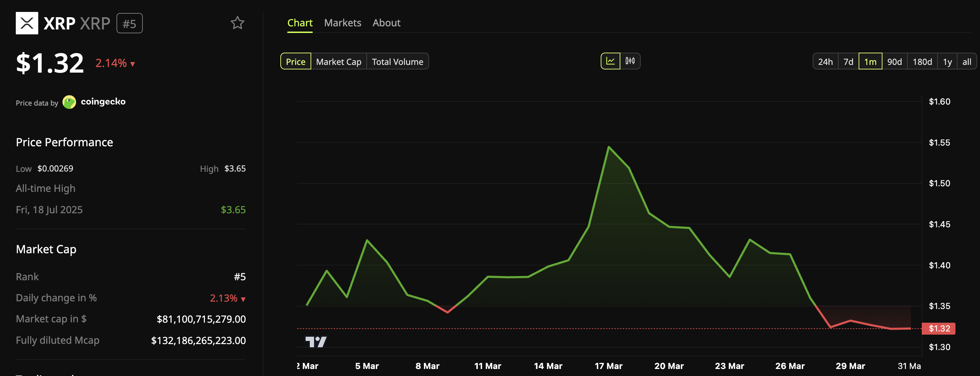Open the Markets tab
980x376 pixels.
click(343, 23)
